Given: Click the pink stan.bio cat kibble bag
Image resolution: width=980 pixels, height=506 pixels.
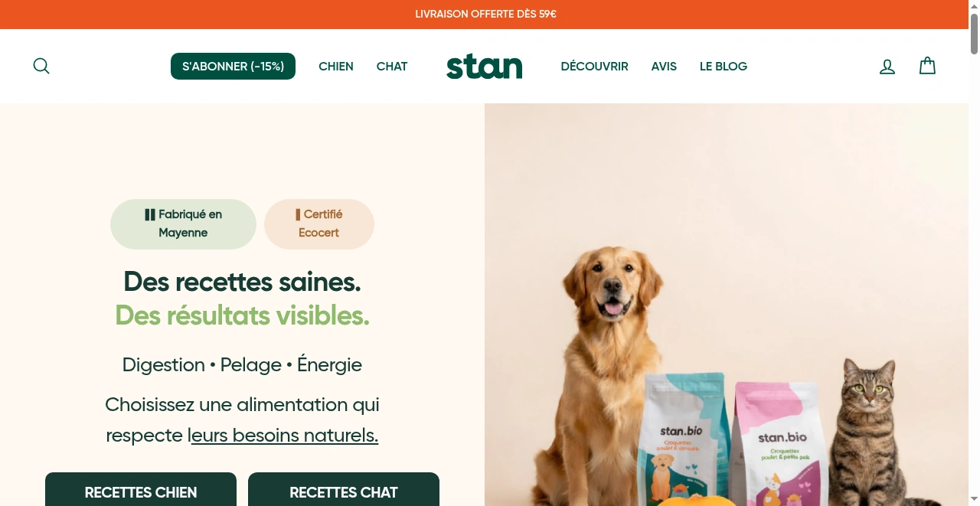Looking at the screenshot, I should tap(781, 444).
